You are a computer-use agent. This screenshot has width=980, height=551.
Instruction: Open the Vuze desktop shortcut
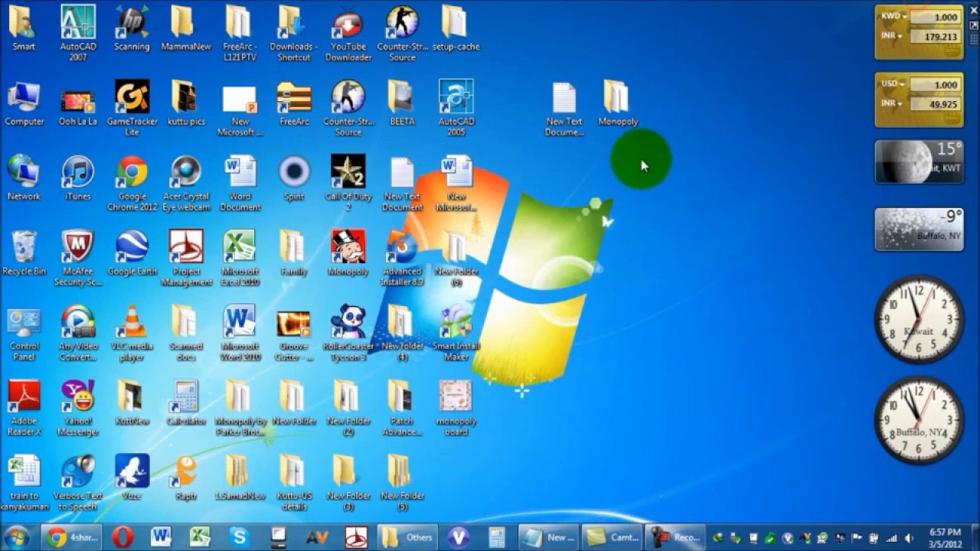(x=132, y=478)
